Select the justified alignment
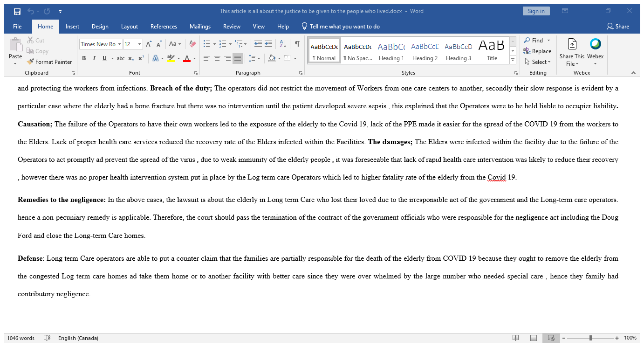This screenshot has width=644, height=347. [237, 58]
